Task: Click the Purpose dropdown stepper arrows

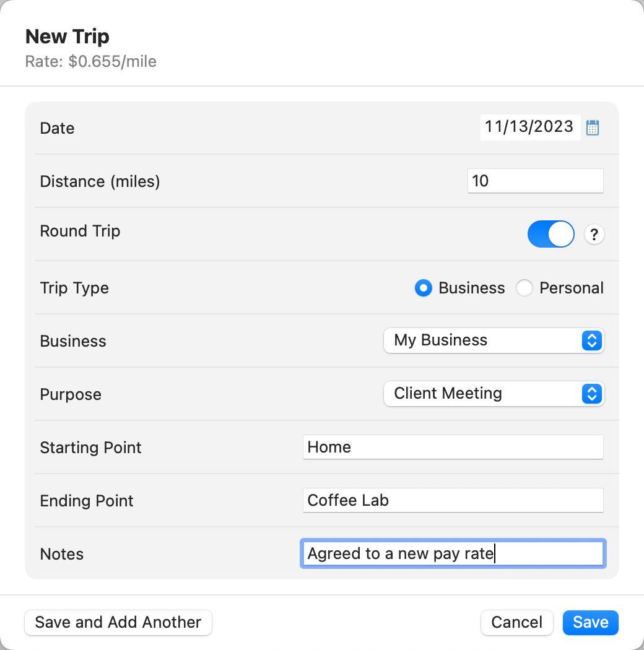Action: pyautogui.click(x=592, y=394)
